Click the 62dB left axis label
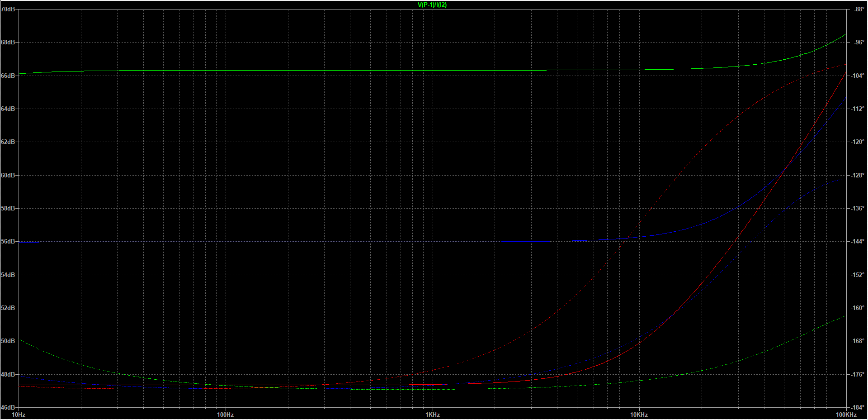 click(8, 142)
